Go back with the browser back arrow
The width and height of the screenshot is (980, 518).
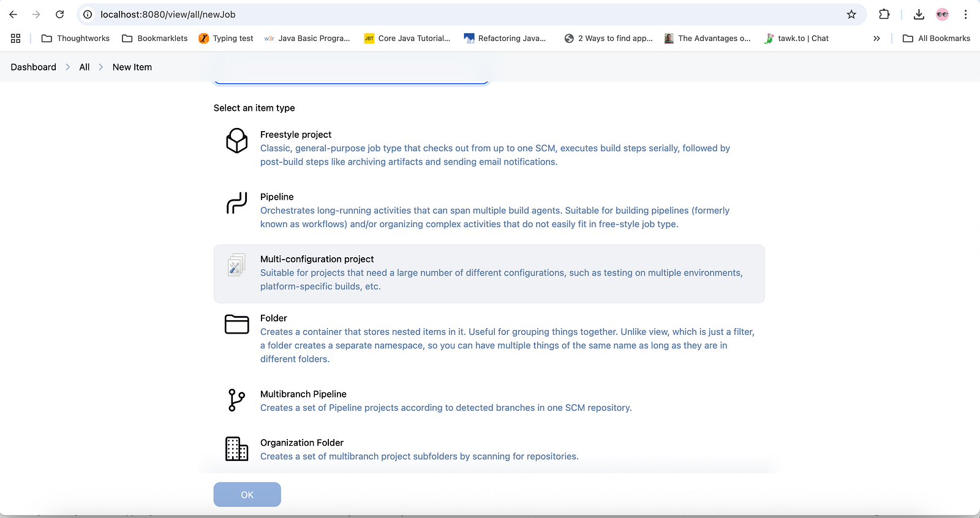[x=13, y=14]
